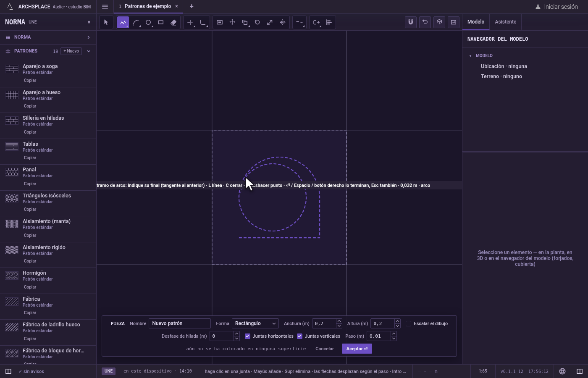Select the arrow pointer tool
The width and height of the screenshot is (588, 378).
point(106,22)
